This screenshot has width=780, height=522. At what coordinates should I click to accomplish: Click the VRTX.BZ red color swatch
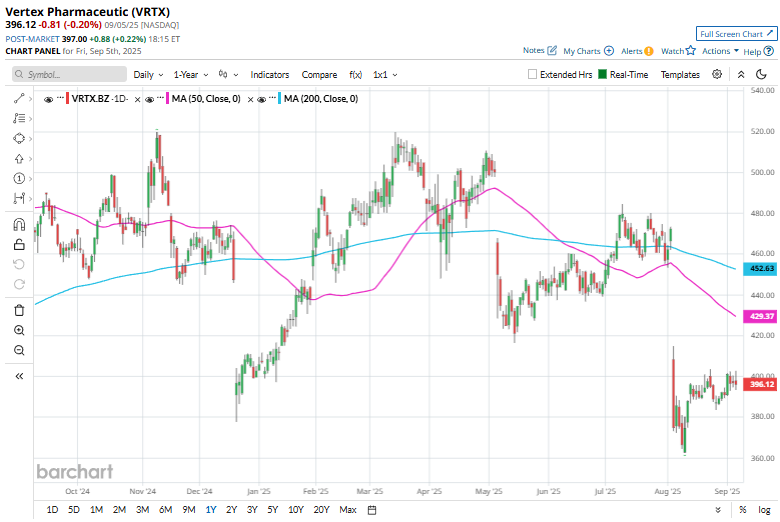click(x=68, y=99)
